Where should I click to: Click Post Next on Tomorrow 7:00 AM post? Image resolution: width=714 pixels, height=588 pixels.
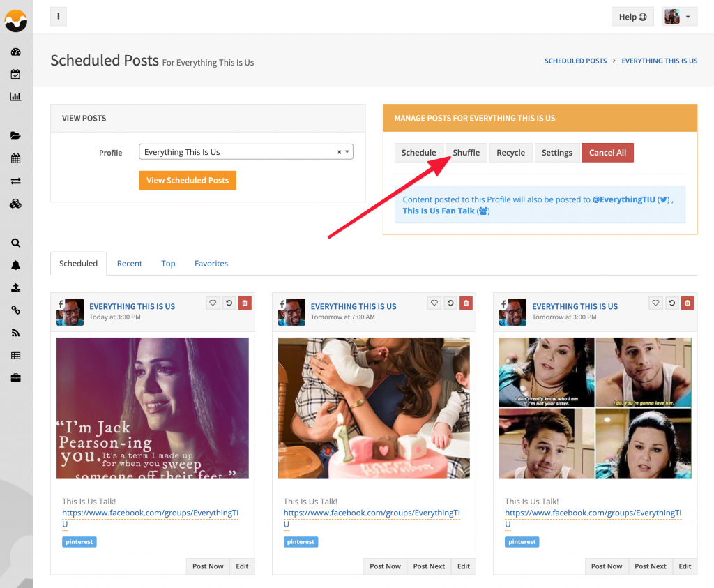[429, 566]
